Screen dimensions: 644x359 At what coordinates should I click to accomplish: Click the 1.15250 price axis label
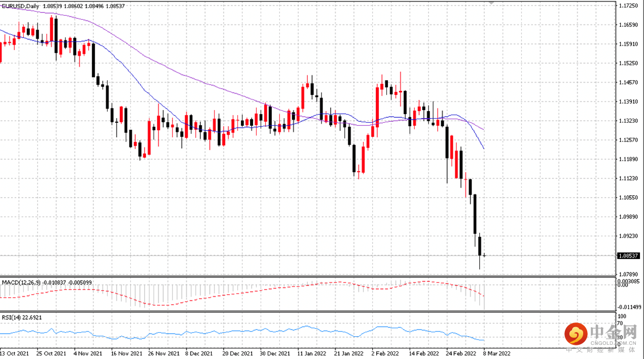(x=628, y=63)
